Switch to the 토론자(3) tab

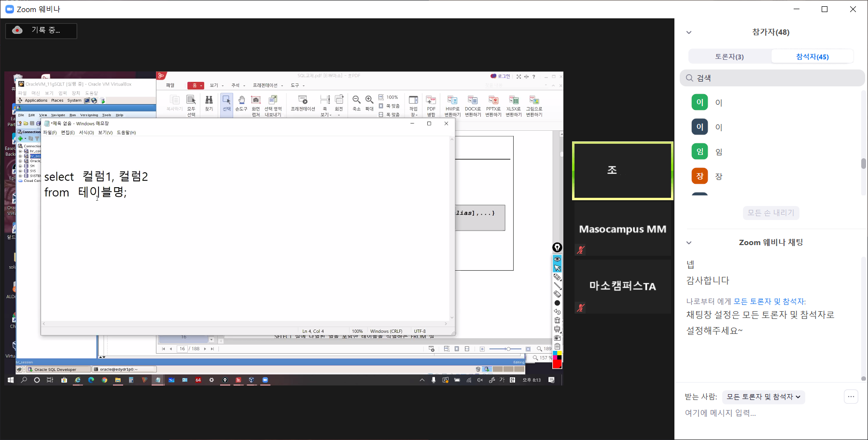pos(729,56)
